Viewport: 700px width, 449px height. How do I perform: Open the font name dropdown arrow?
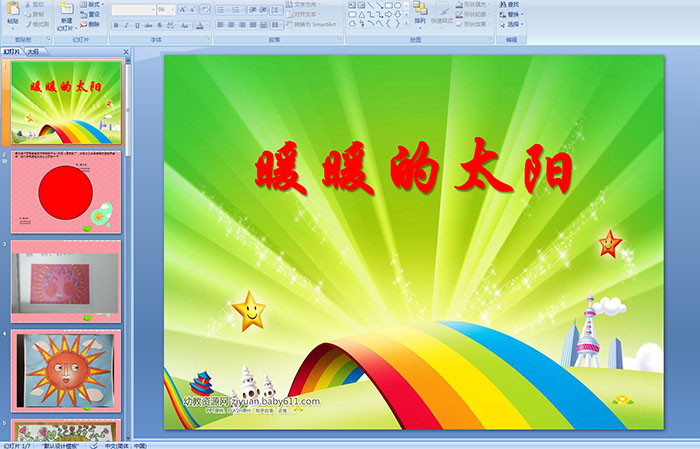153,10
